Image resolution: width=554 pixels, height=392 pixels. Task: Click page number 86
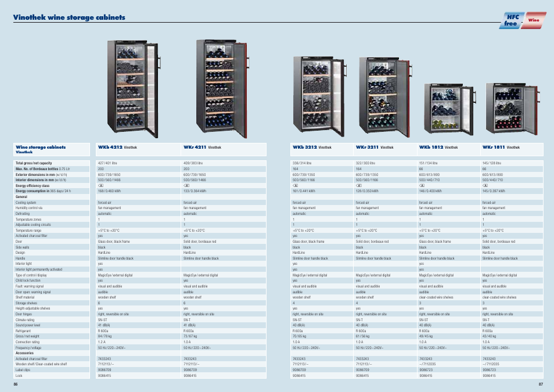pos(16,384)
